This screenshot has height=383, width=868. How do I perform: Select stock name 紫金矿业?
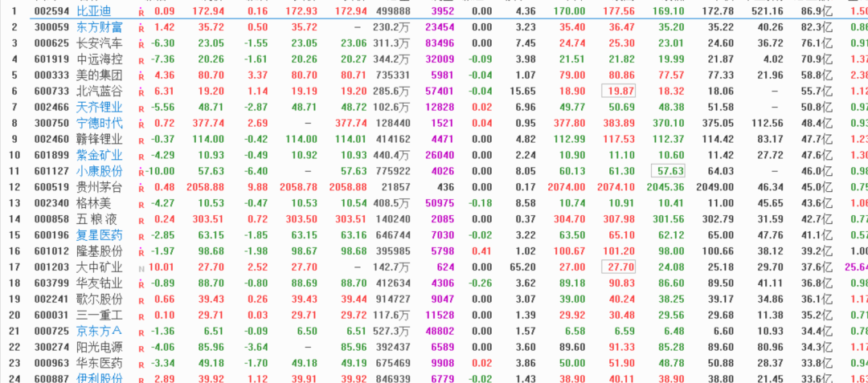[100, 155]
